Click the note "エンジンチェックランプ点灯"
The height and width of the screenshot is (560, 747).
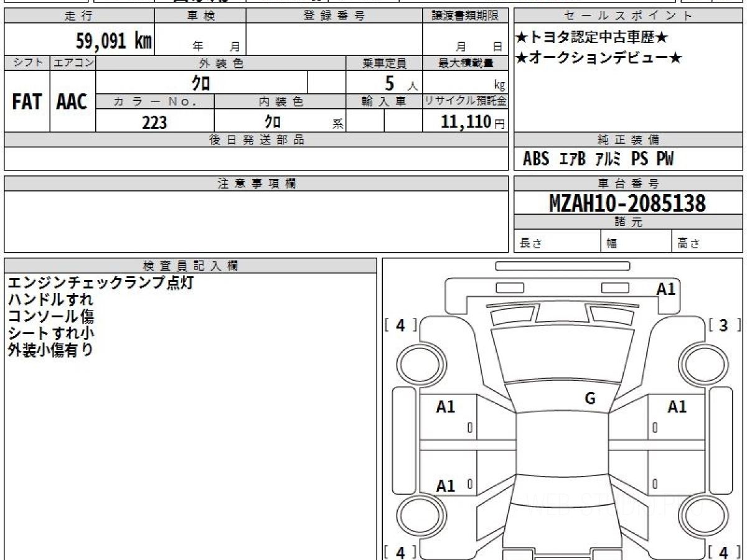pyautogui.click(x=101, y=282)
